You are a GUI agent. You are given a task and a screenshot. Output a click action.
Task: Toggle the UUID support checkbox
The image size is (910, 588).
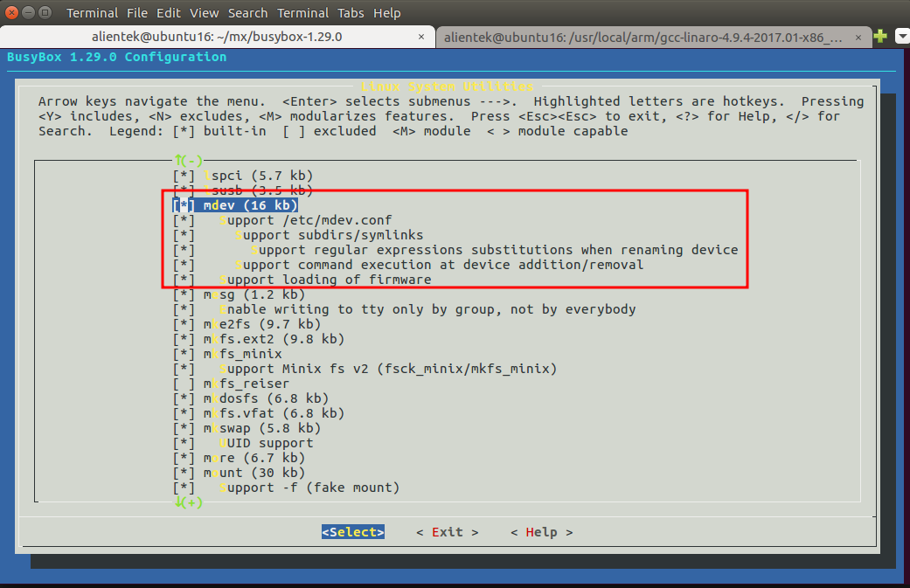(184, 443)
